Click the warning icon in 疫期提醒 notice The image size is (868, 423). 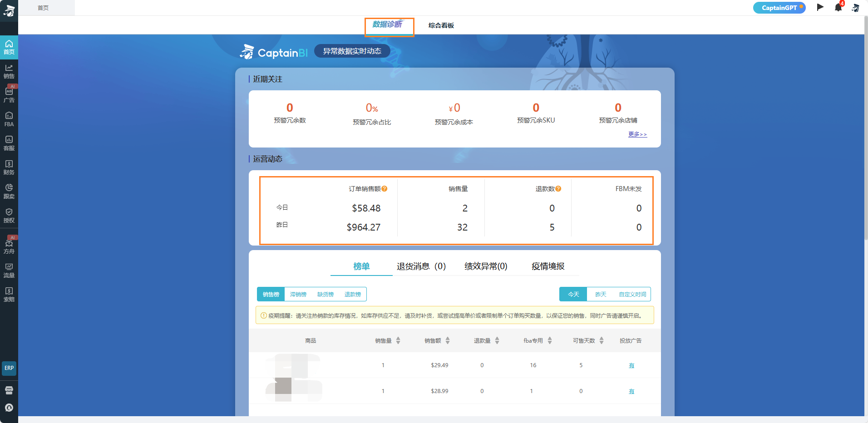click(263, 315)
